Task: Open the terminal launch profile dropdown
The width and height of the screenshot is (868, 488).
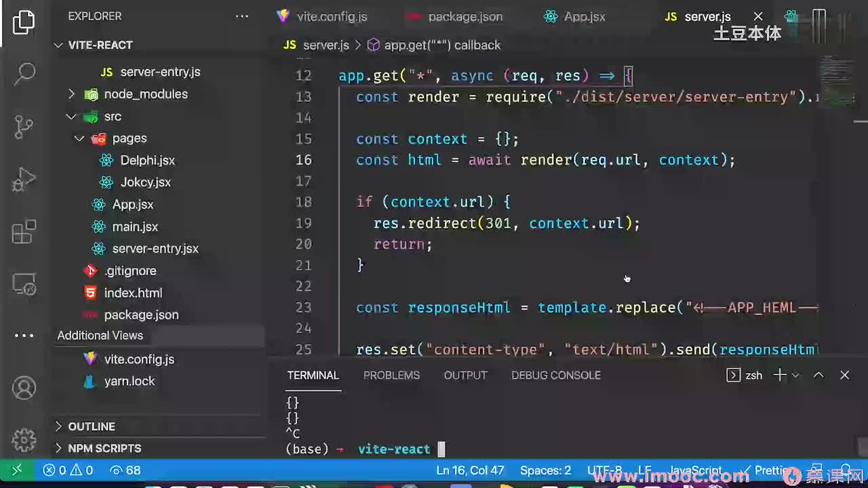Action: coord(795,375)
